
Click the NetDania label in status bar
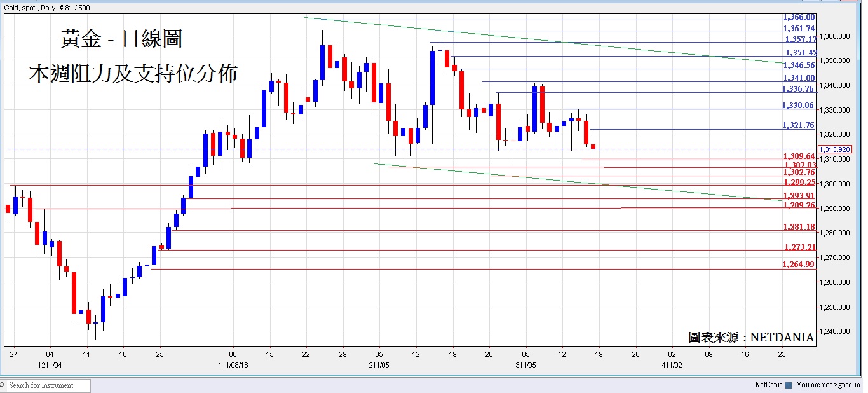click(x=769, y=385)
